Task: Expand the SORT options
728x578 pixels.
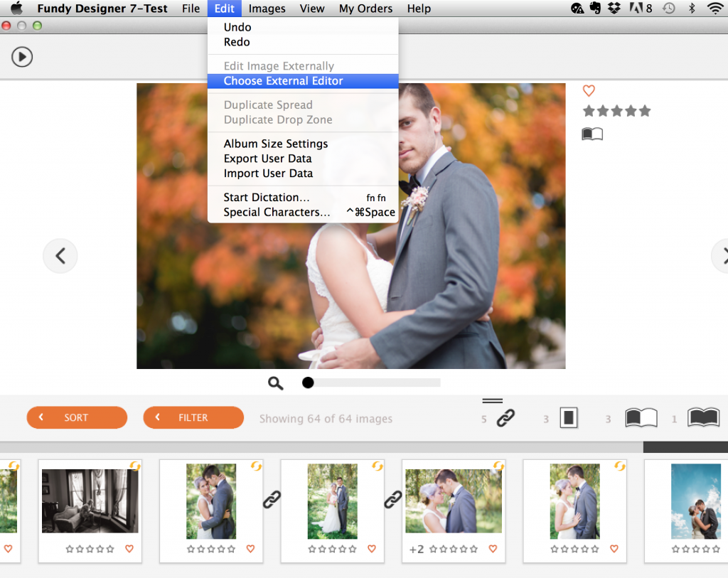Action: (77, 417)
